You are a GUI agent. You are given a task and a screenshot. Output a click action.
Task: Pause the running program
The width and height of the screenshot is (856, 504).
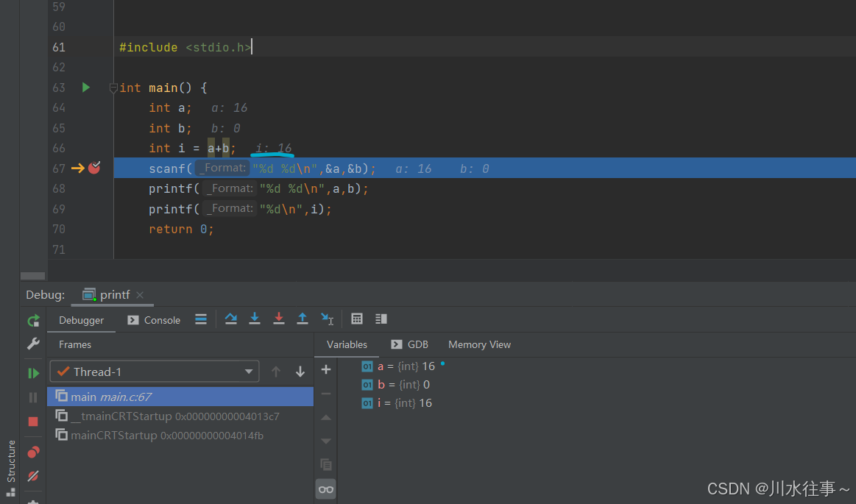click(x=32, y=397)
